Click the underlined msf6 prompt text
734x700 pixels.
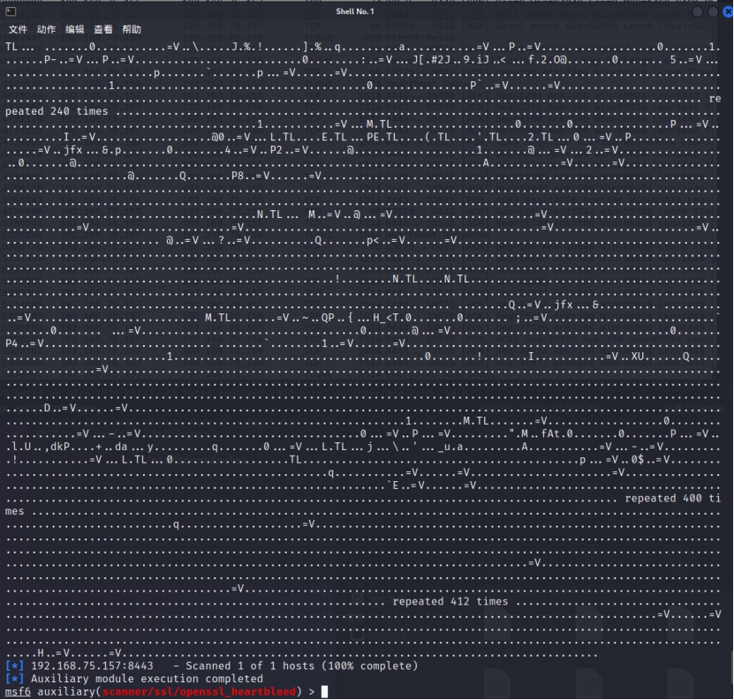pyautogui.click(x=18, y=691)
